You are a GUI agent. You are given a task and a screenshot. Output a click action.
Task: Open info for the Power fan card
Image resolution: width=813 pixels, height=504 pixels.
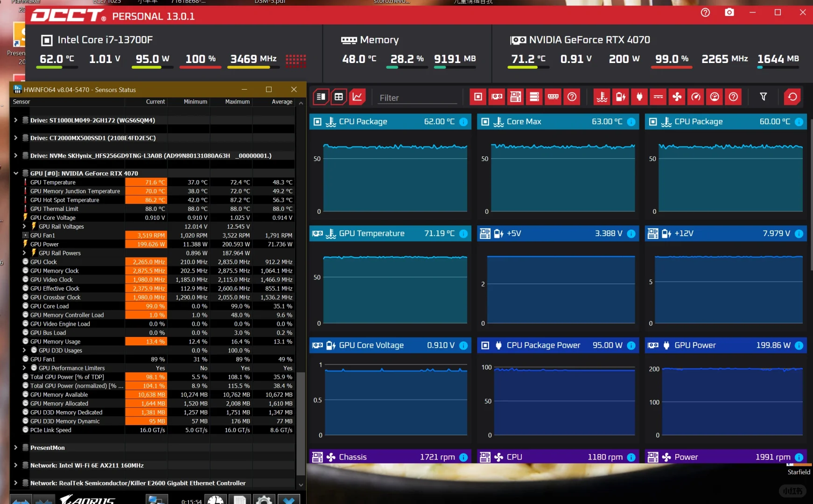tap(799, 457)
